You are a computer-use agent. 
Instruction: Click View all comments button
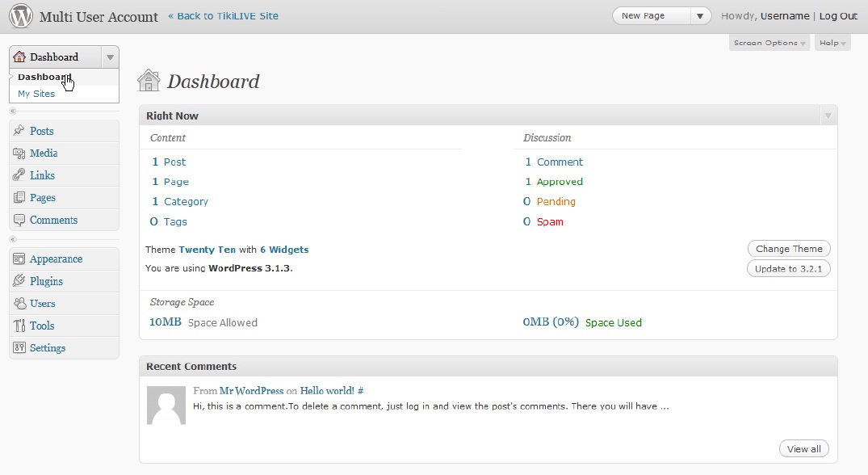803,449
